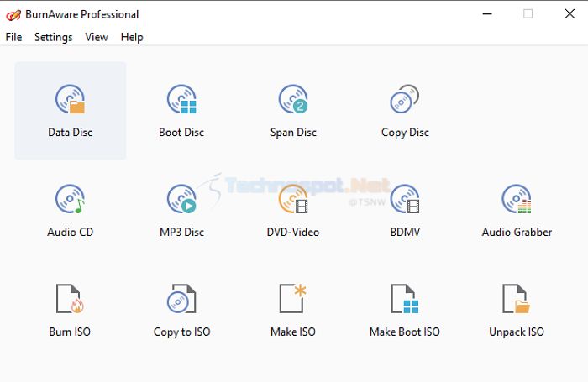The image size is (588, 382).
Task: Maximize the BurnAware Professional window
Action: [x=528, y=14]
